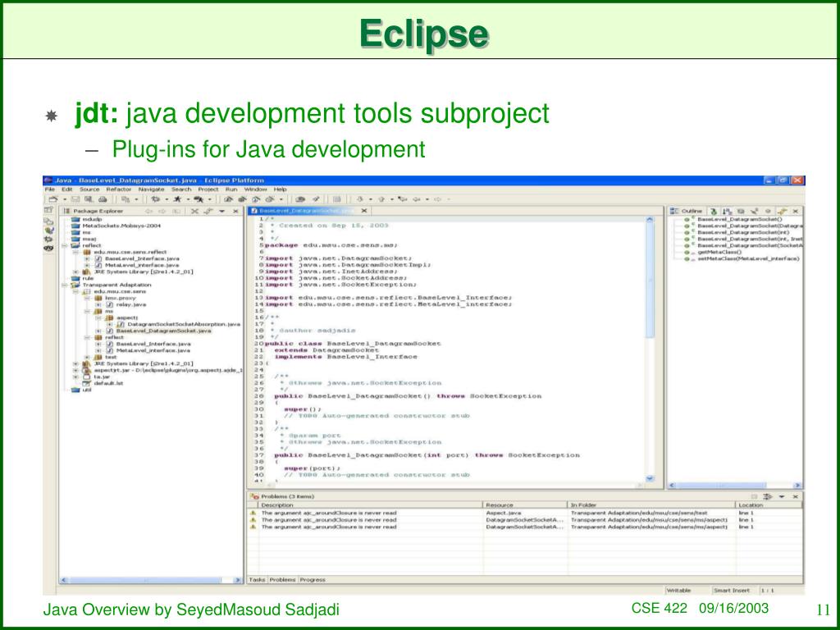This screenshot has height=630, width=840.
Task: Open the Run menu
Action: (231, 189)
